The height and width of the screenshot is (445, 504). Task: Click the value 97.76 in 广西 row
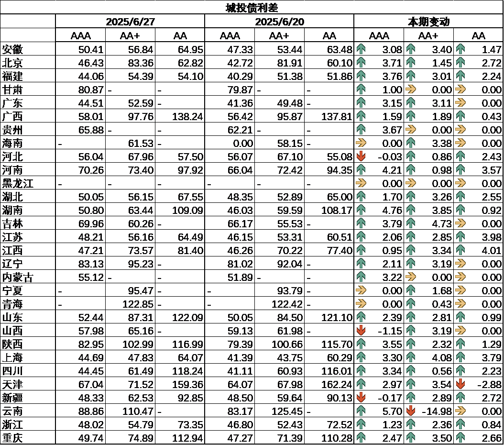coord(141,116)
